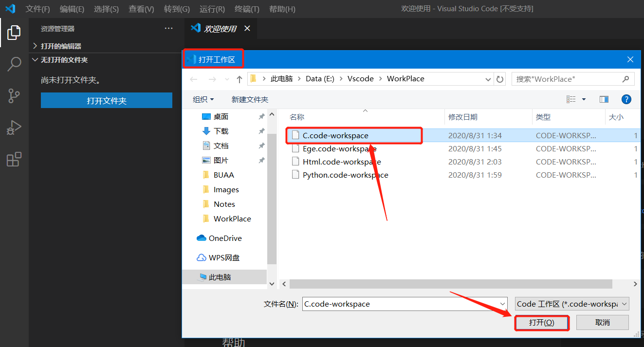This screenshot has height=347, width=644.
Task: Close the 欢迎使用 tab
Action: 247,28
